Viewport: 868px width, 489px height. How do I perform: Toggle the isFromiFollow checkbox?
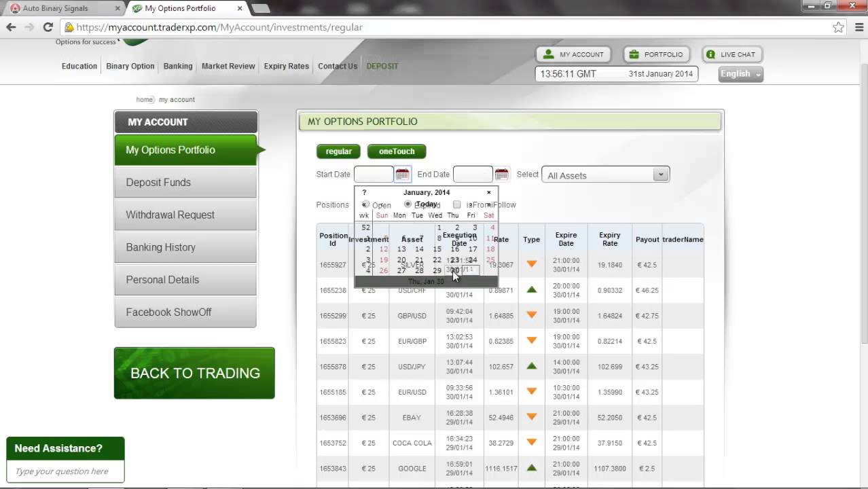click(x=456, y=204)
